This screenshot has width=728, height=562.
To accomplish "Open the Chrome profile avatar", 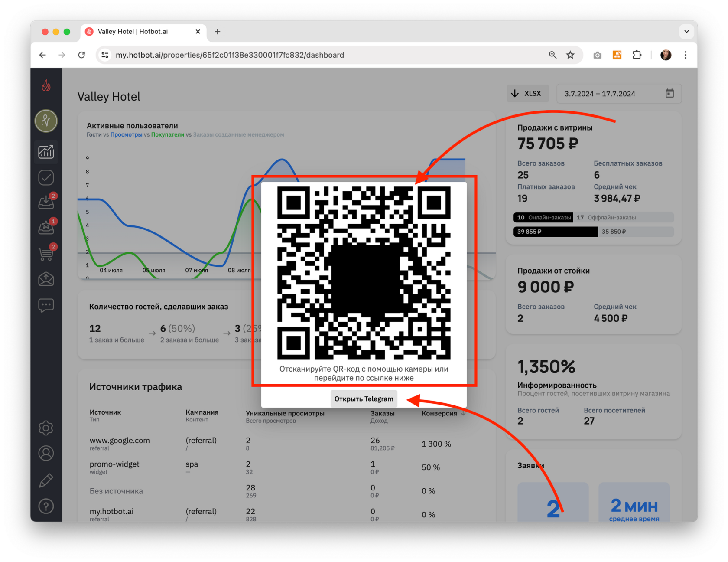I will tap(666, 55).
